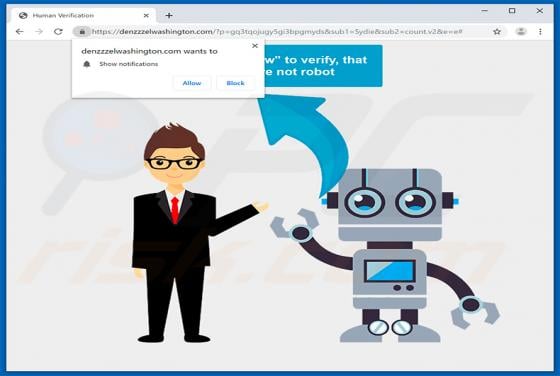Screen dimensions: 560x376
Task: Open a new tab with plus icon
Action: (x=169, y=15)
